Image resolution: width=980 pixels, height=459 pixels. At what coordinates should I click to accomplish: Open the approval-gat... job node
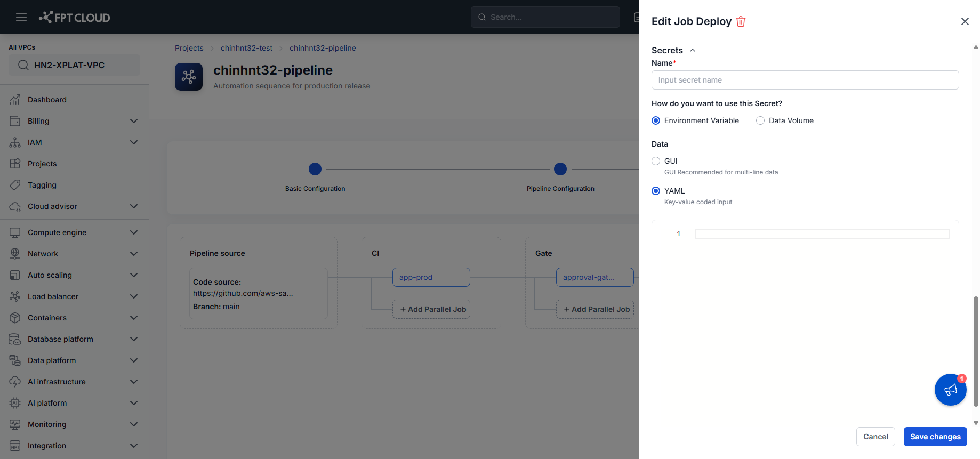coord(595,277)
